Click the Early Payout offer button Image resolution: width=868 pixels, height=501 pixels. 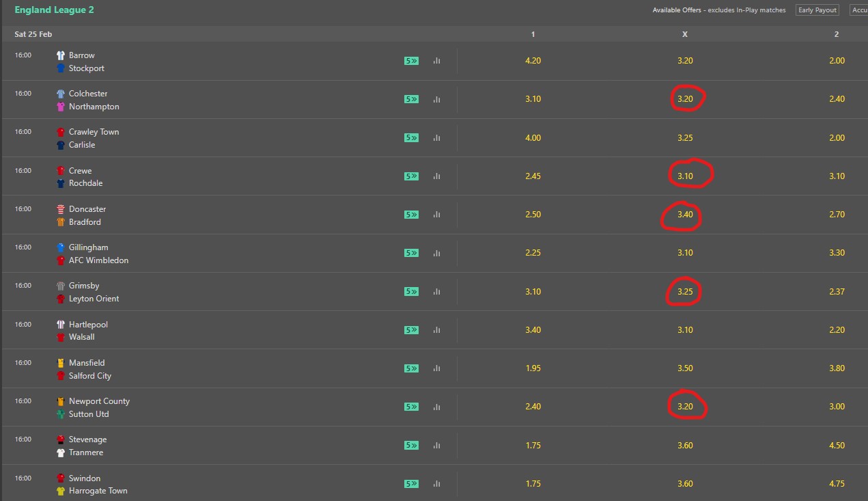(x=817, y=10)
